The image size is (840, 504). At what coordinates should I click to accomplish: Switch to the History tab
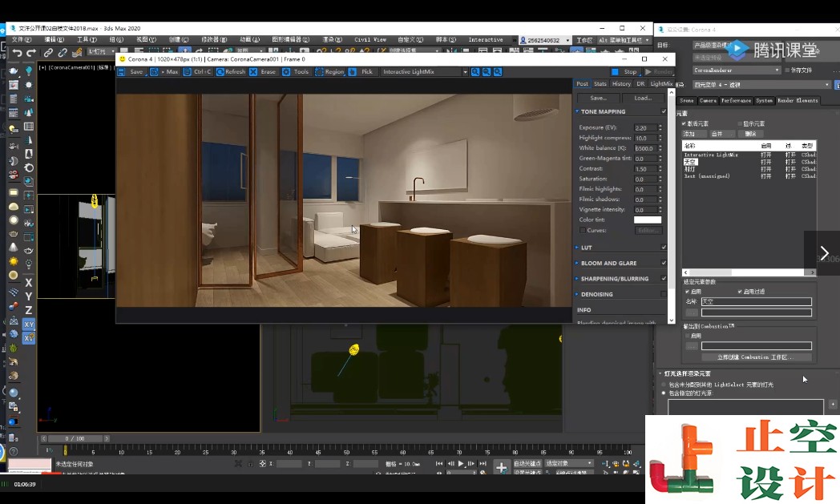(x=621, y=83)
